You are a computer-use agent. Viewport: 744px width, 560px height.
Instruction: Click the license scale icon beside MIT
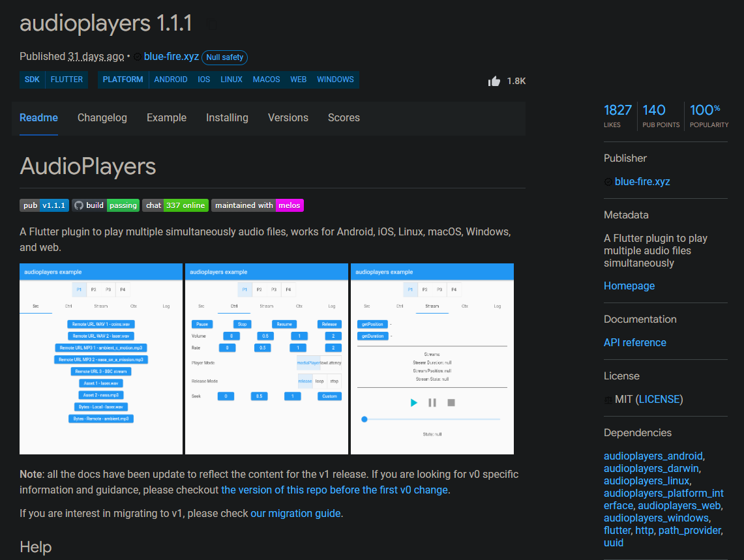pyautogui.click(x=608, y=400)
